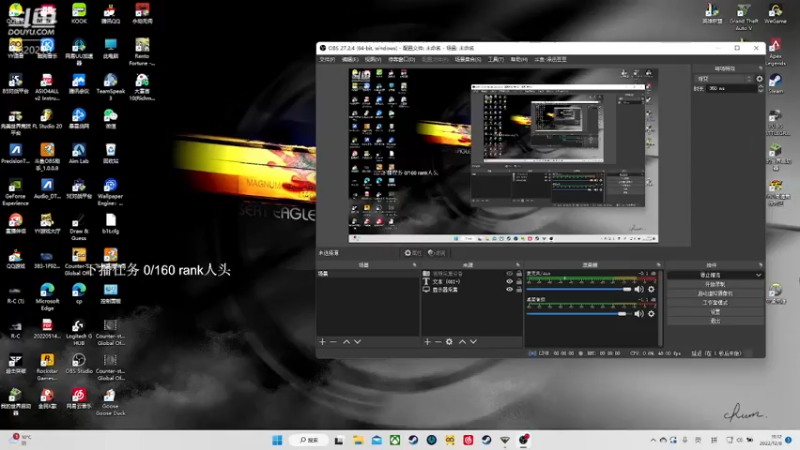Toggle visibility eye of first source row
The width and height of the screenshot is (800, 450).
(x=509, y=273)
